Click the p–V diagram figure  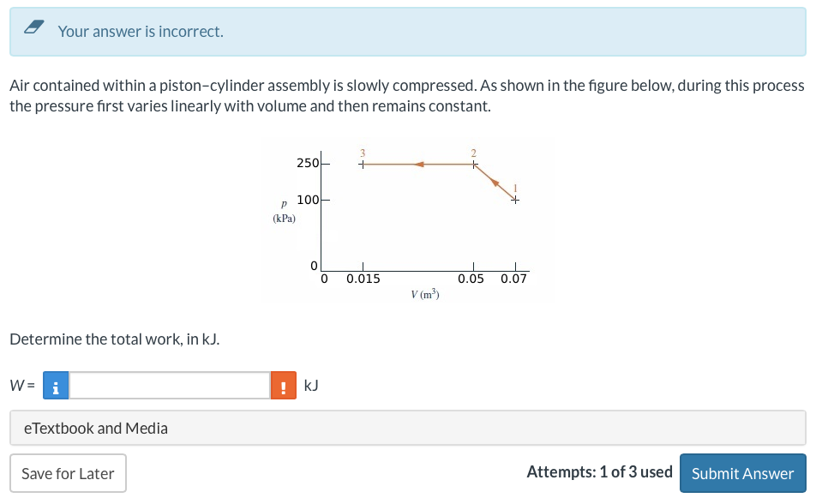coord(407,219)
